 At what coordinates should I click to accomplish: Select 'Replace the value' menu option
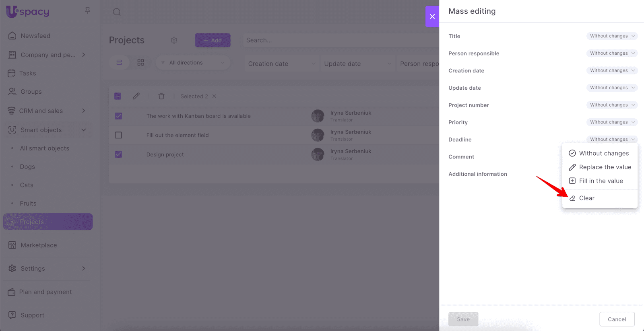pos(605,167)
